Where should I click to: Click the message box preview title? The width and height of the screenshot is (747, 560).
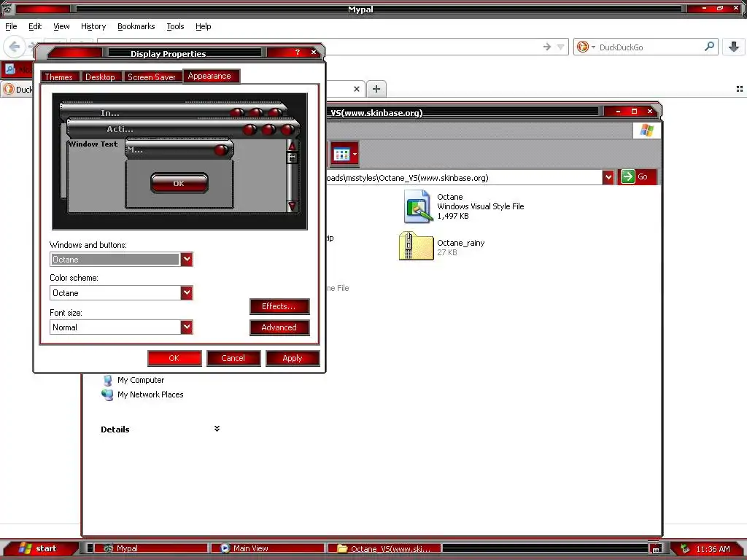coord(178,149)
